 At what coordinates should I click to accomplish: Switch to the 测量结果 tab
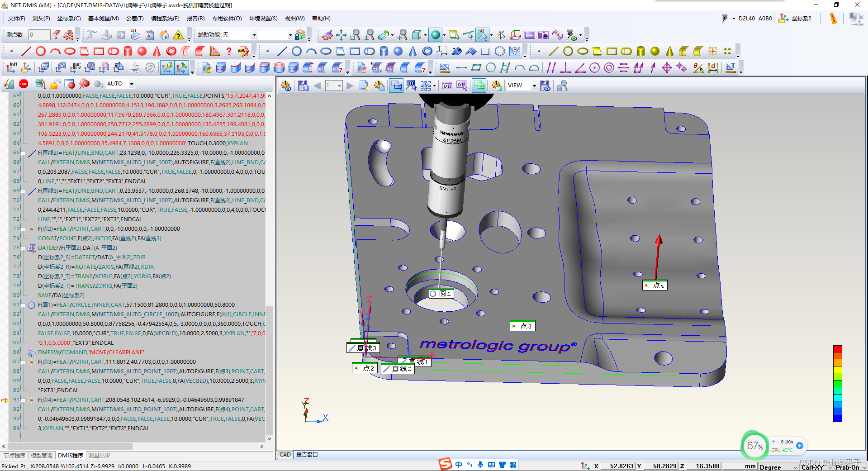[x=99, y=456]
